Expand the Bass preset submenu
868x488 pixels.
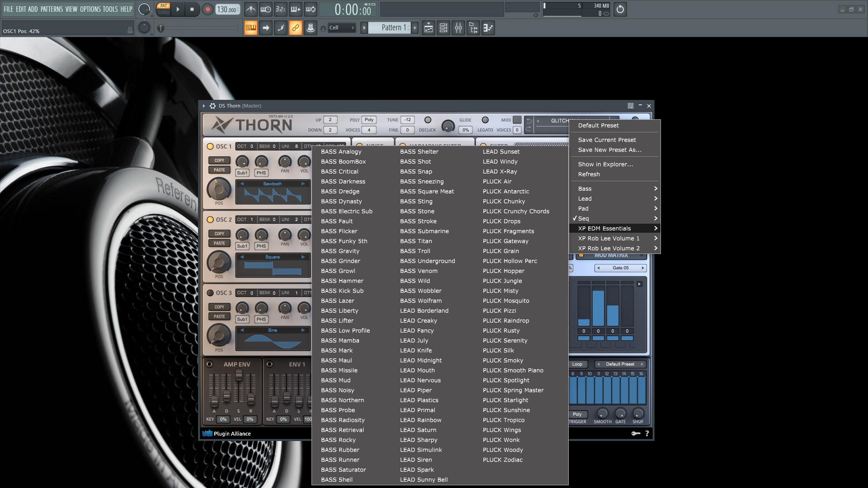pos(615,189)
